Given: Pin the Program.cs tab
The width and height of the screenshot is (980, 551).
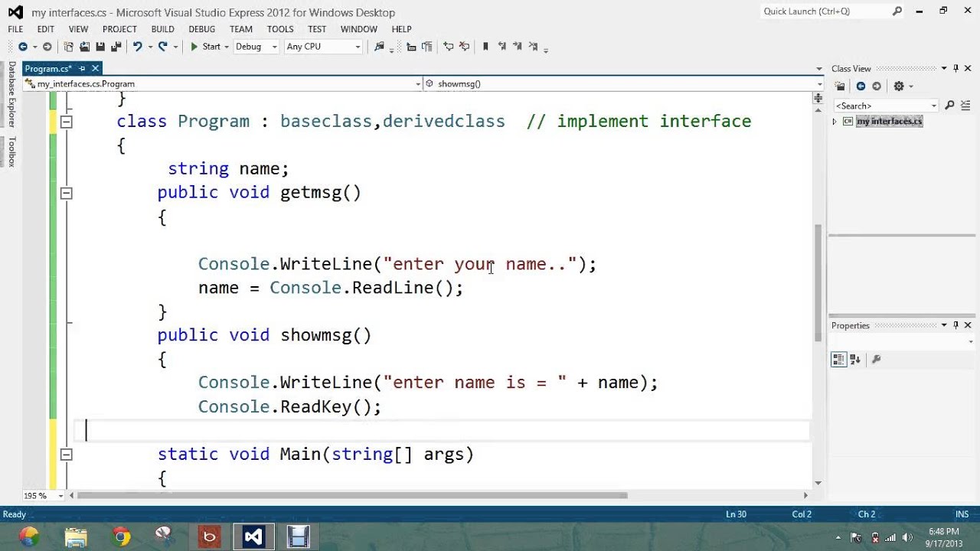Looking at the screenshot, I should point(83,69).
